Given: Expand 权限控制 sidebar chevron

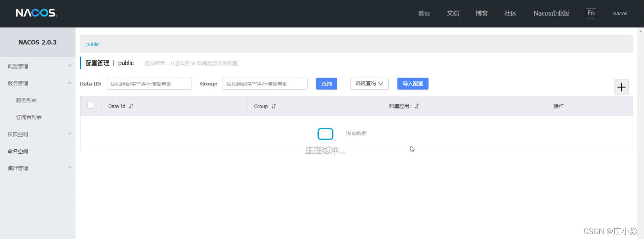Looking at the screenshot, I should (70, 134).
